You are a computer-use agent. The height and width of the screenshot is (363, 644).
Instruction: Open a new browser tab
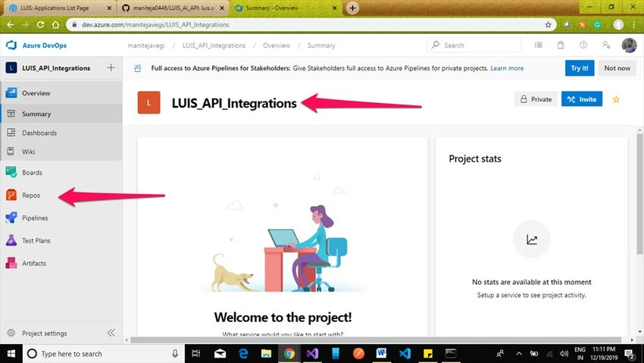click(x=352, y=8)
